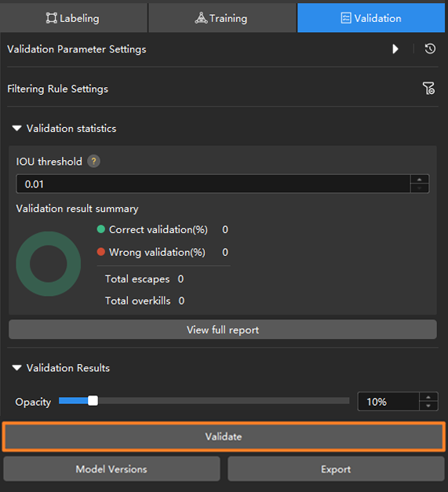Screen dimensions: 448x492
Task: Open Filtering Rule Settings filter icon
Action: pos(428,89)
